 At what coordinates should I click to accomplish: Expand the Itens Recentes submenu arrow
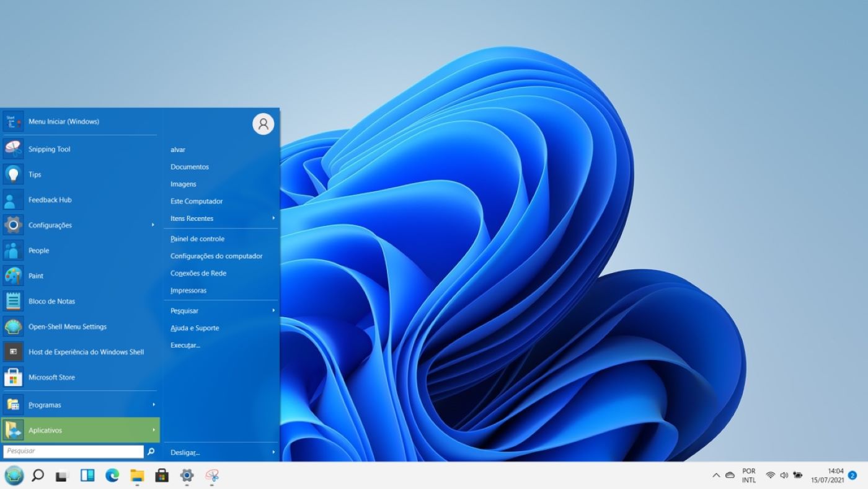coord(273,218)
